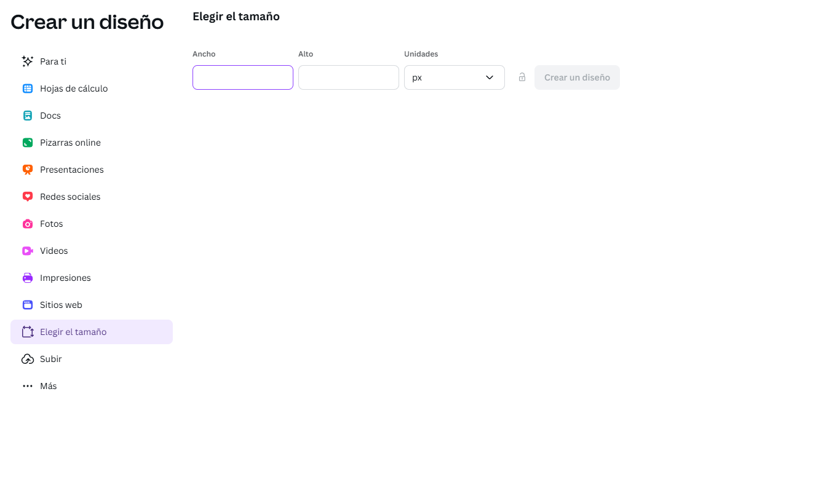Image resolution: width=826 pixels, height=504 pixels.
Task: Click the Videos purple icon
Action: coord(28,251)
